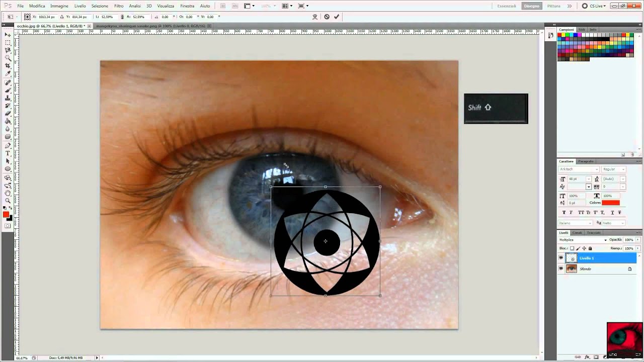644x362 pixels.
Task: Click the red Colore text swatch
Action: point(611,203)
